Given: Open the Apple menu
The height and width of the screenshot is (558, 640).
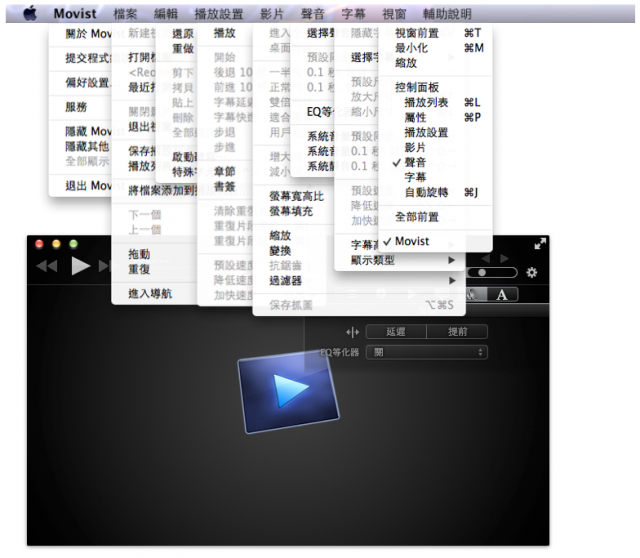Looking at the screenshot, I should pos(30,13).
